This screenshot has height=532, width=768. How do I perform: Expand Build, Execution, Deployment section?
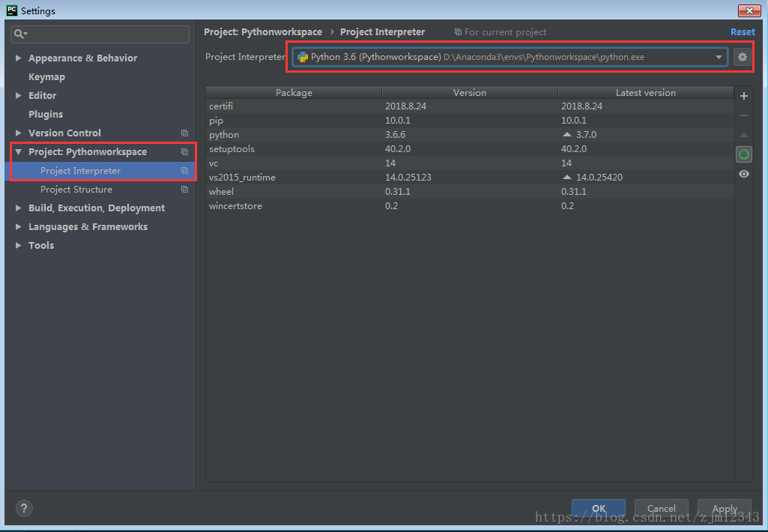coord(18,208)
